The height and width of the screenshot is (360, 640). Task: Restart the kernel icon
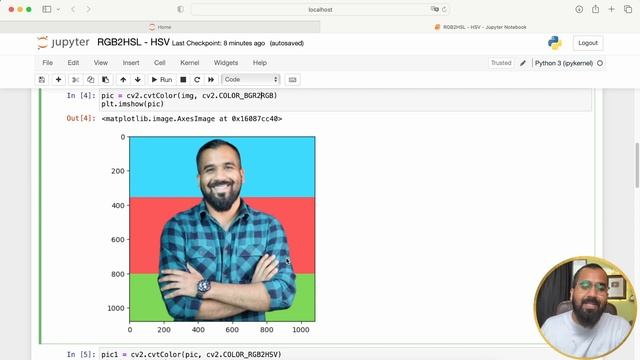(x=197, y=80)
